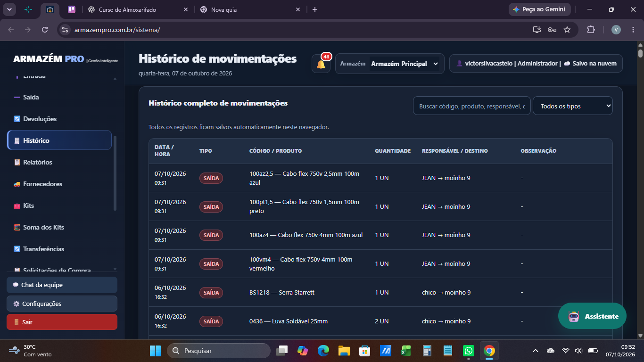This screenshot has width=644, height=362.
Task: Open the Chrome extensions puzzle icon
Action: 591,30
